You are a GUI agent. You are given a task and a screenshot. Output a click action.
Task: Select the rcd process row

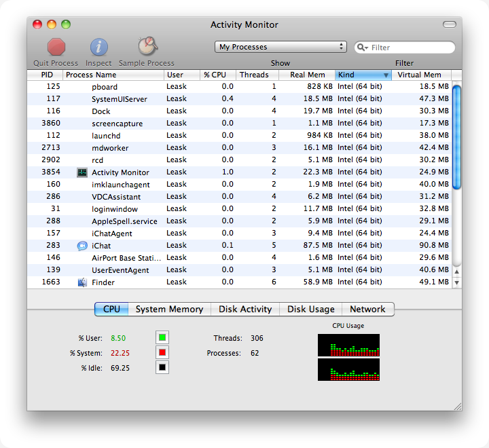tap(240, 160)
